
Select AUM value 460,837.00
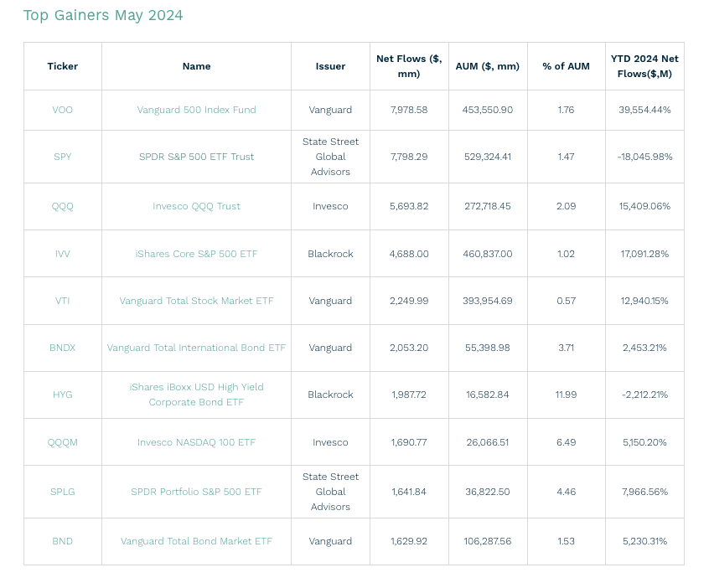point(488,254)
